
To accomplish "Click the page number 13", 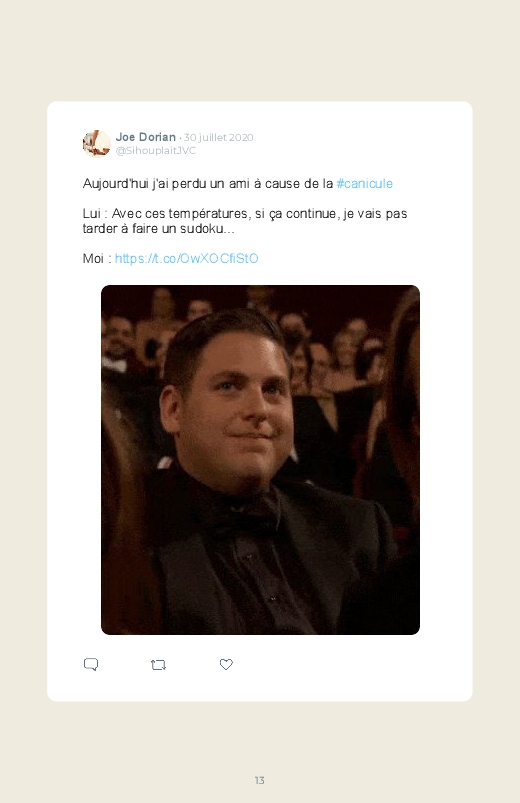I will point(260,780).
